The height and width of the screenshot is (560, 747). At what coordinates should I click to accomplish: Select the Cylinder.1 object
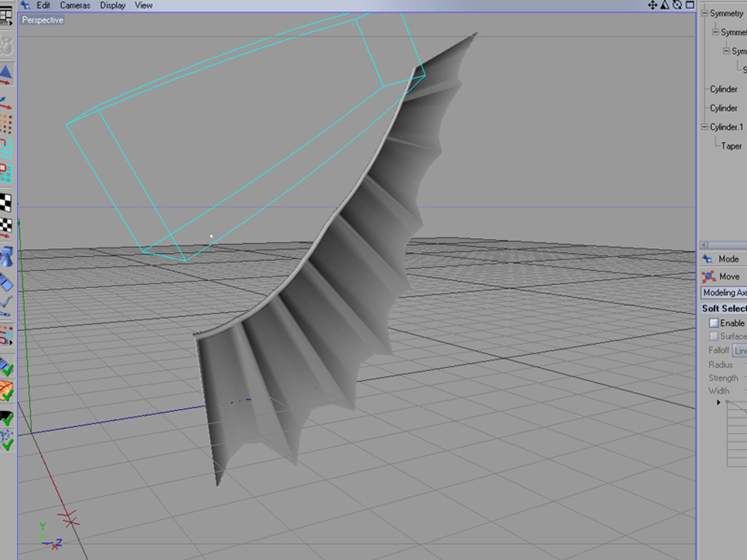[x=726, y=127]
